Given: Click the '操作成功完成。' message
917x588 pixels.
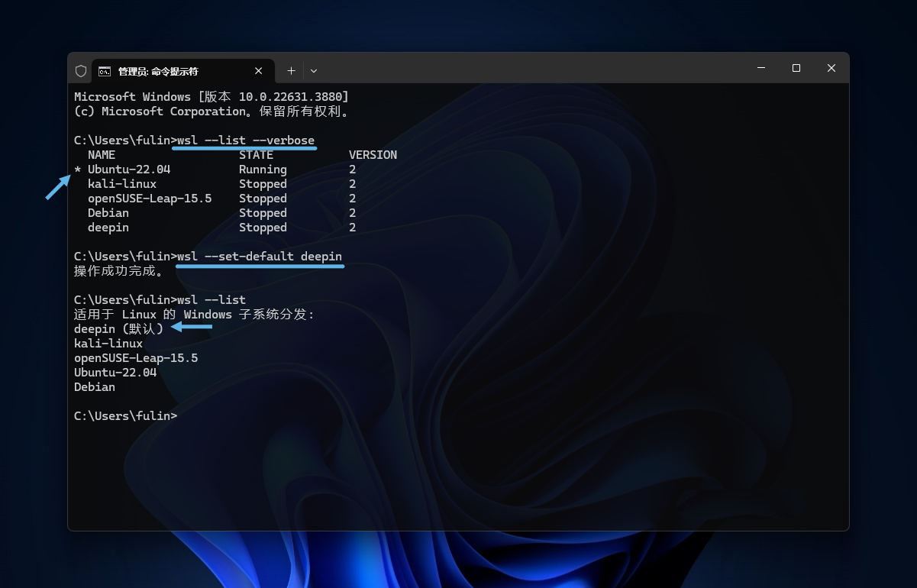Looking at the screenshot, I should point(119,271).
